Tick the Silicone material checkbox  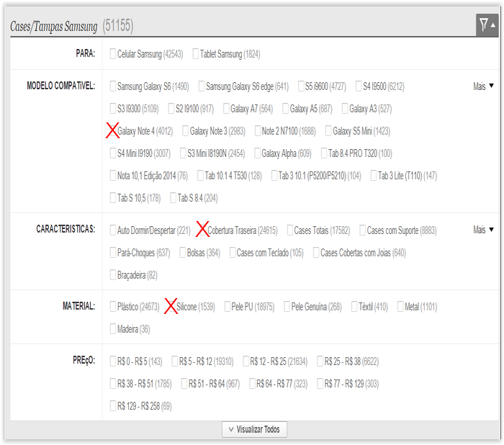click(x=171, y=307)
